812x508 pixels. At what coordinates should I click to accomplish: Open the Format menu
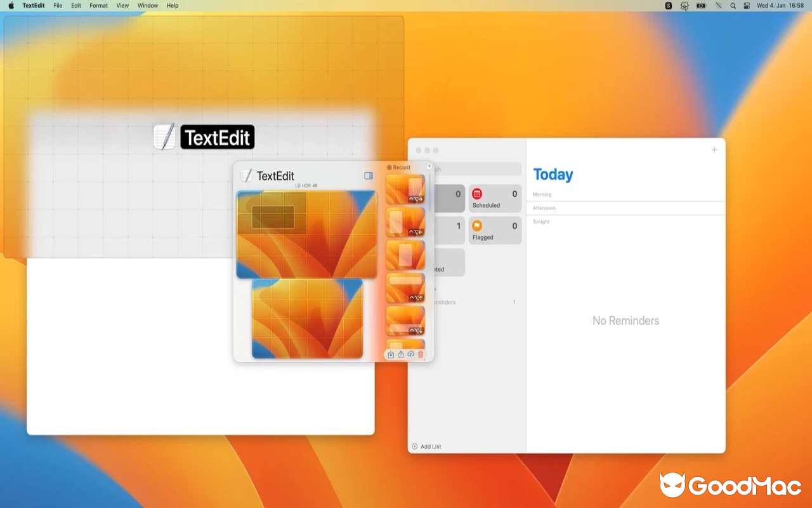click(x=98, y=6)
